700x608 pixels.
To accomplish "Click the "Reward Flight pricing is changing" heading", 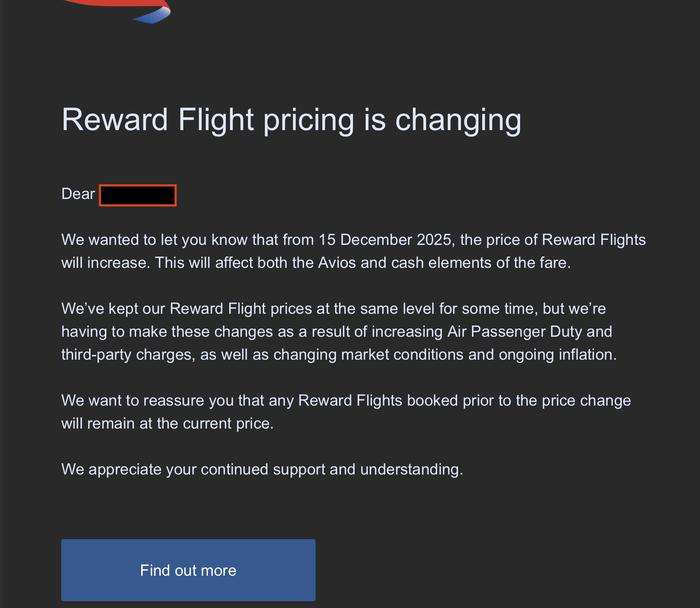I will pyautogui.click(x=291, y=119).
